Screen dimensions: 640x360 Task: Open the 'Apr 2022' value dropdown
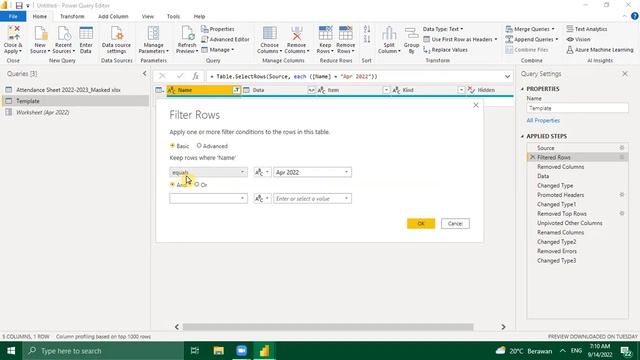pos(312,172)
